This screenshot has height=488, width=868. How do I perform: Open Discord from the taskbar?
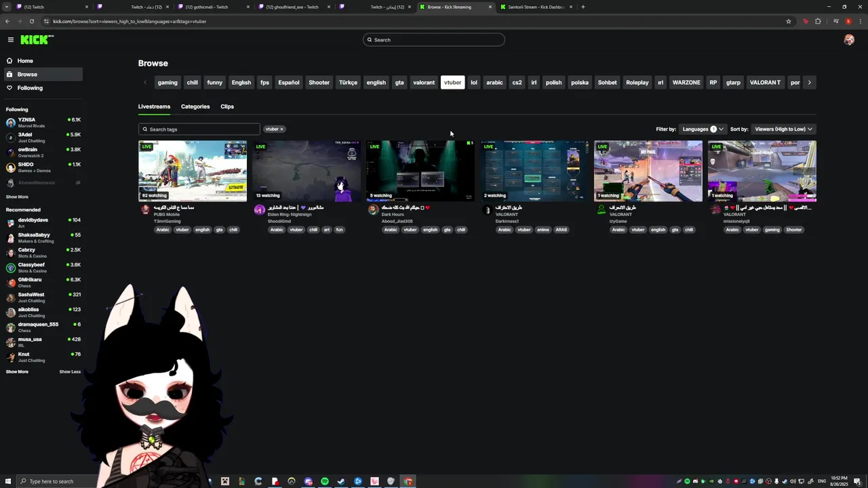(309, 481)
